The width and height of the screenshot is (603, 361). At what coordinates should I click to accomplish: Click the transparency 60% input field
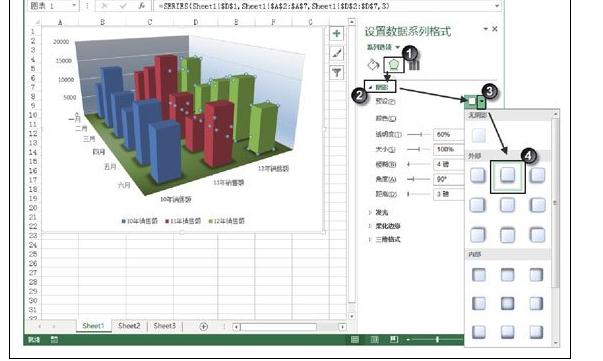point(449,134)
